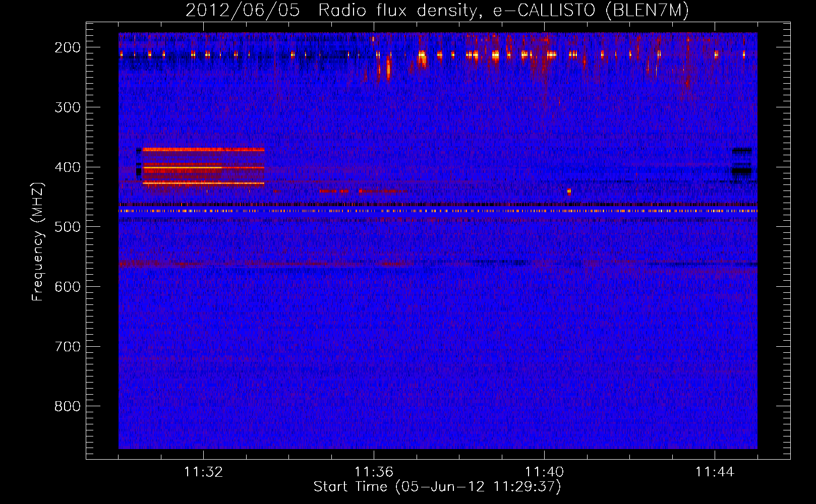Click the 11:36 time tick label

click(374, 472)
